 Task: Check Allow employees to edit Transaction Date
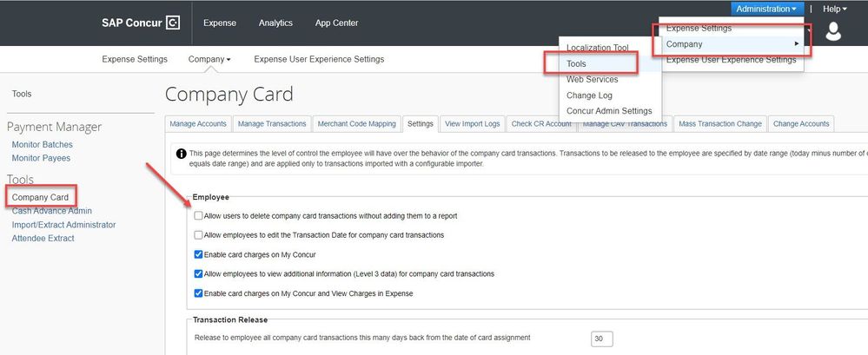click(x=198, y=235)
